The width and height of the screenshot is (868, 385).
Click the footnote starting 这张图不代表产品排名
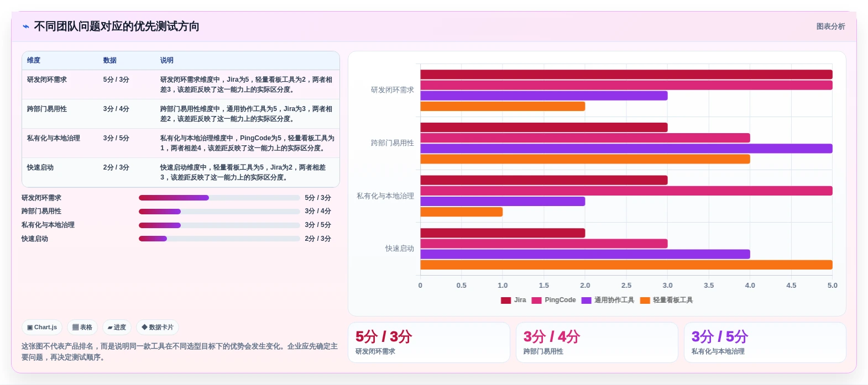pyautogui.click(x=180, y=352)
